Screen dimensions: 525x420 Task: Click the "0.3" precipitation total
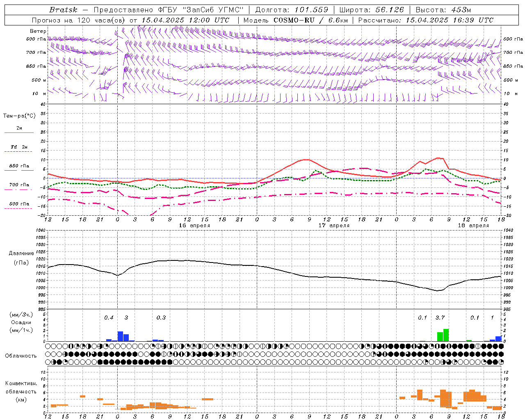click(x=161, y=317)
